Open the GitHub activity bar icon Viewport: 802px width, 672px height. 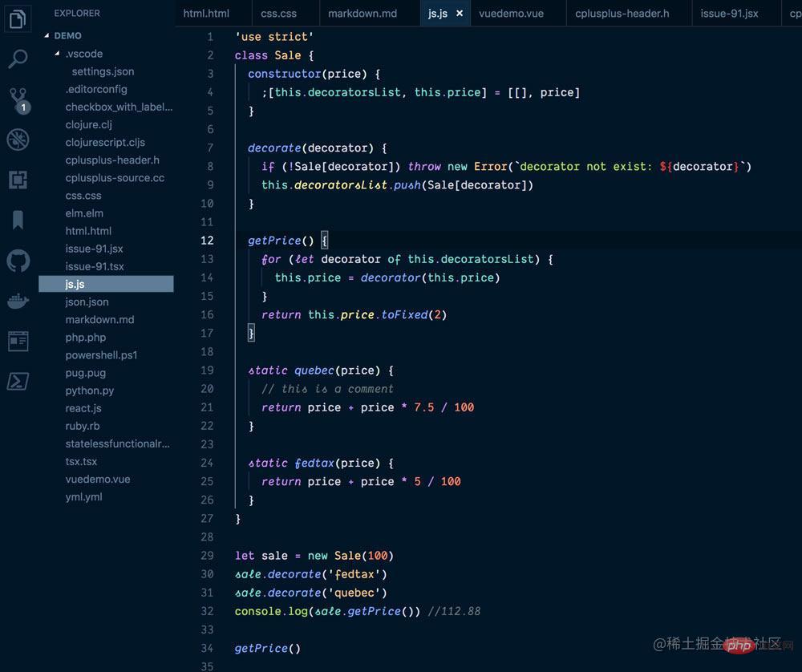tap(18, 259)
